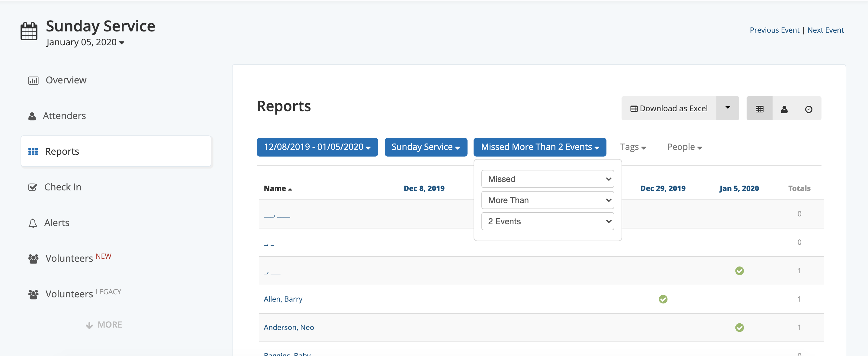Open January 05, 2020 date dropdown
868x356 pixels.
[85, 43]
